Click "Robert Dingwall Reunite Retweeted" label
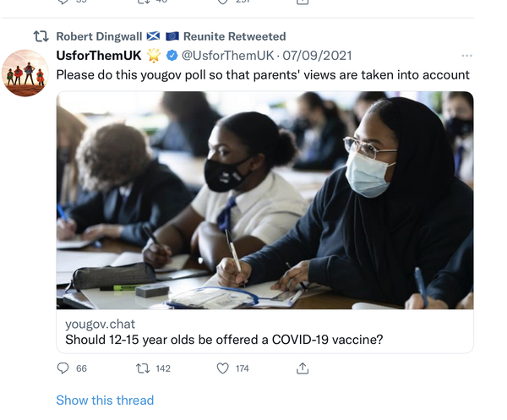Screen dimensions: 507x420 click(x=171, y=36)
